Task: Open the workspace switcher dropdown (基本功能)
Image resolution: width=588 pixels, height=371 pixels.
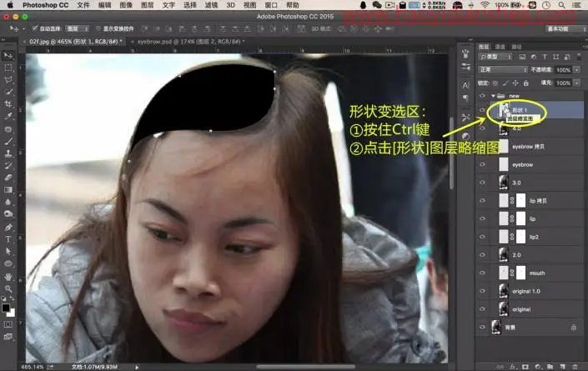Action: point(565,29)
